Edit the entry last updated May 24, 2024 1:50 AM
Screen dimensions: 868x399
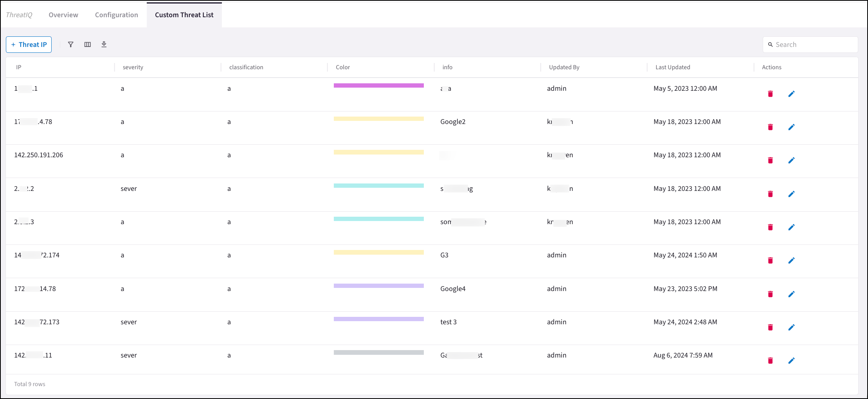[791, 261]
